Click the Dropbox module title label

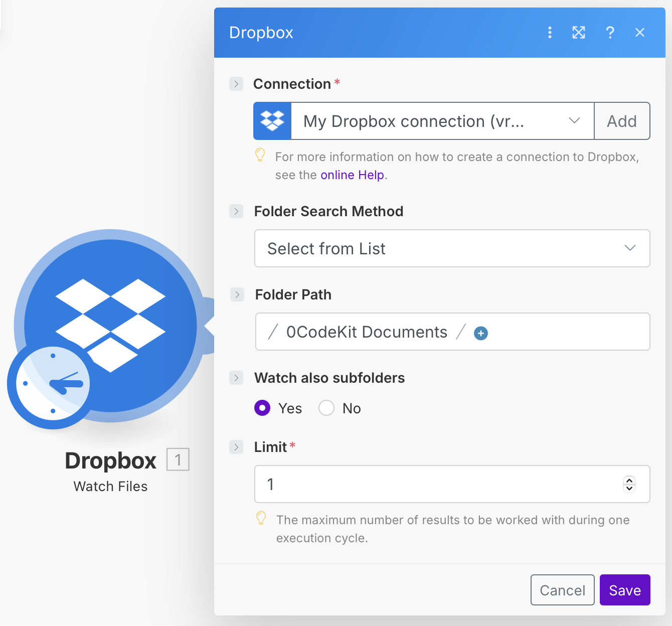(x=111, y=460)
